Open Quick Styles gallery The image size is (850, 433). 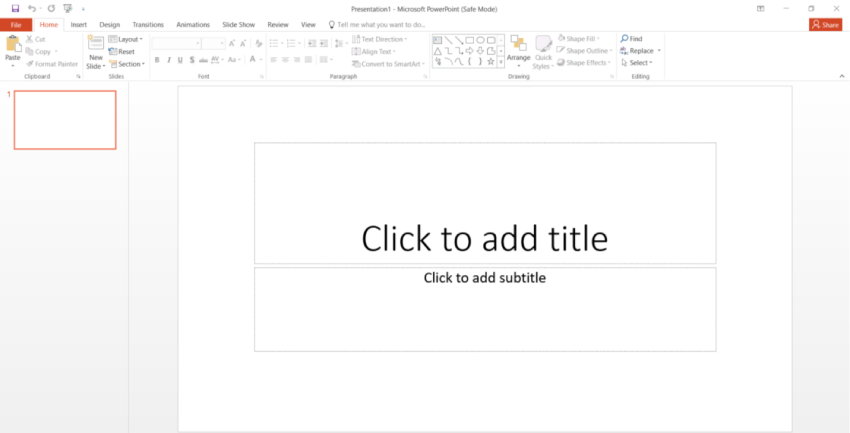[543, 53]
